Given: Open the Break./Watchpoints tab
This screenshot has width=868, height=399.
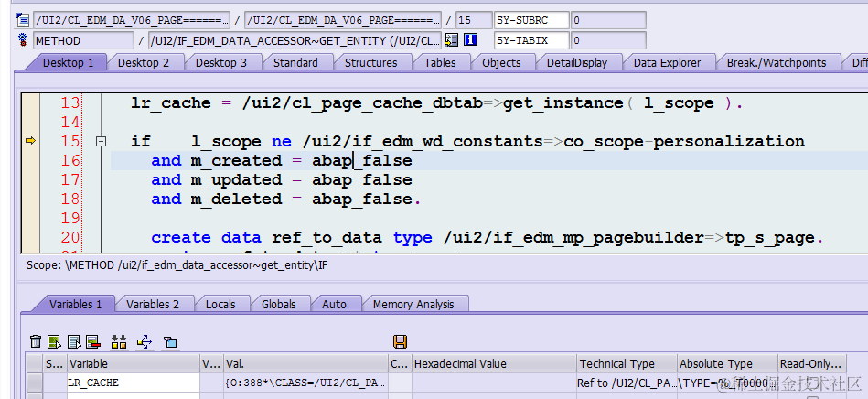Looking at the screenshot, I should [777, 62].
